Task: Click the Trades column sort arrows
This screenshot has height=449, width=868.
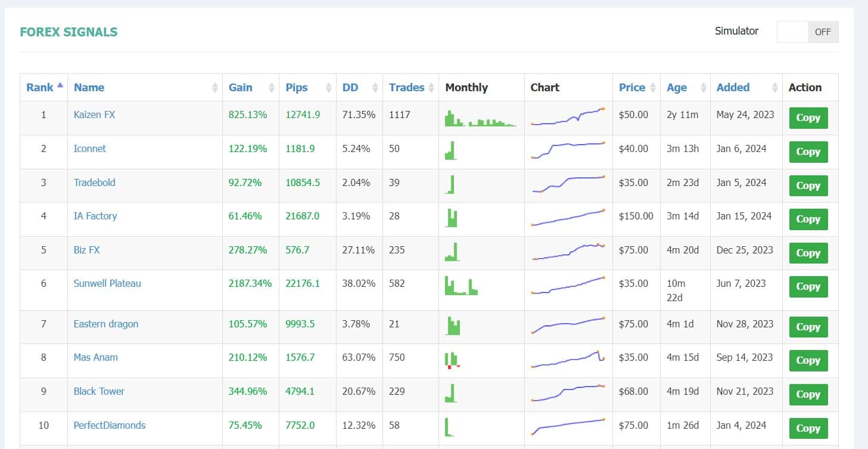Action: click(431, 88)
